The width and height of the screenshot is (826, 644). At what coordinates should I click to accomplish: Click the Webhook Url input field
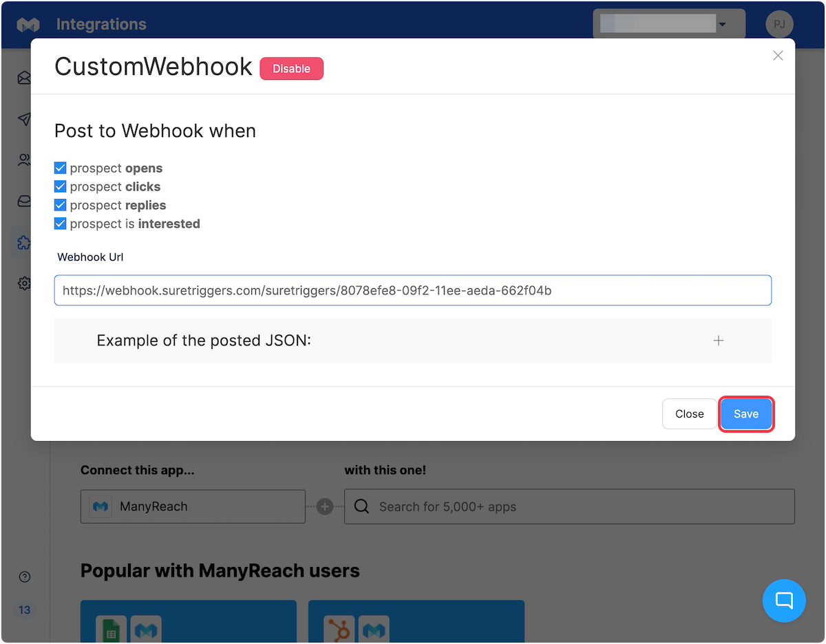coord(413,290)
